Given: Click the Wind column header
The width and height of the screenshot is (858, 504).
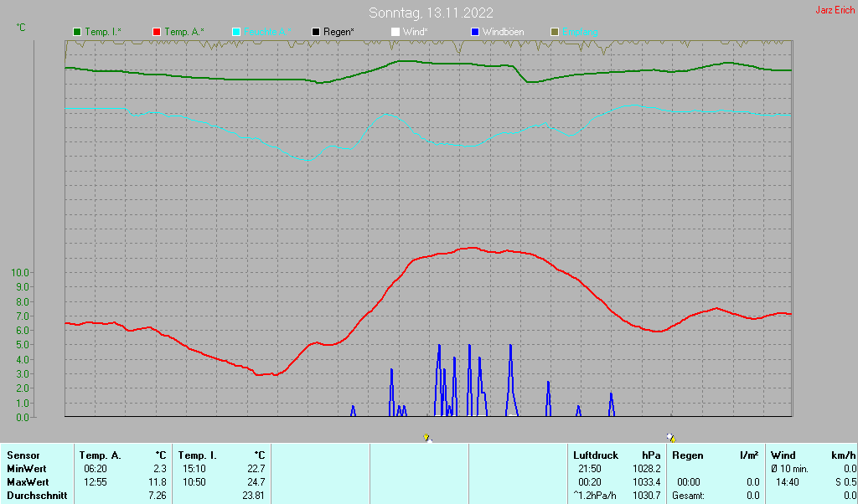Looking at the screenshot, I should 783,455.
